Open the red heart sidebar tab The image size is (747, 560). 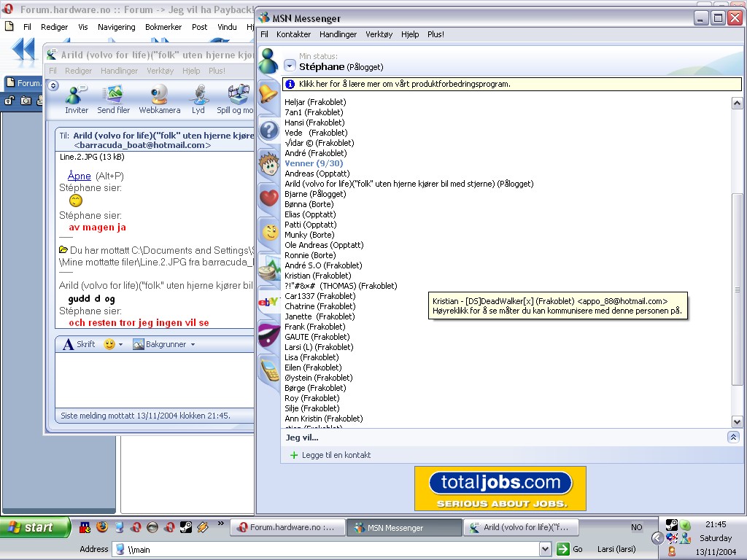[268, 198]
